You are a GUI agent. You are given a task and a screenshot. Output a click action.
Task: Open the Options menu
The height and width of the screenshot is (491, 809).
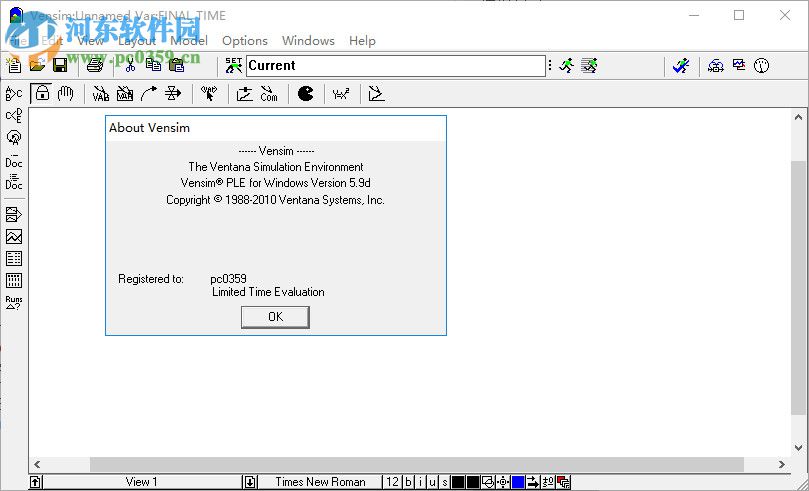[x=245, y=41]
